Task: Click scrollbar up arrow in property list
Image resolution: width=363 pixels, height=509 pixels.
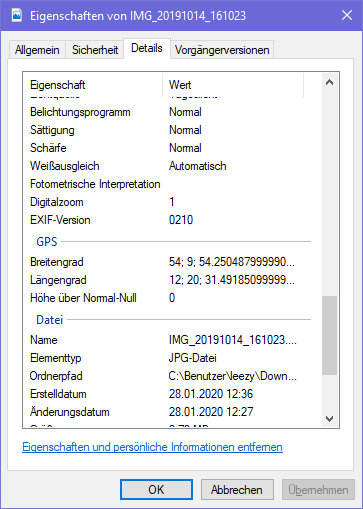Action: pos(329,82)
